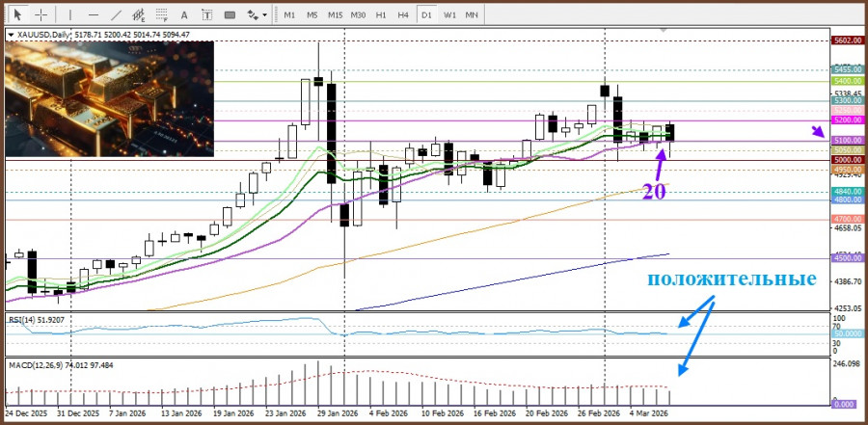Screen dimensions: 868x425
Task: Click the 5400.00 price label
Action: click(849, 81)
